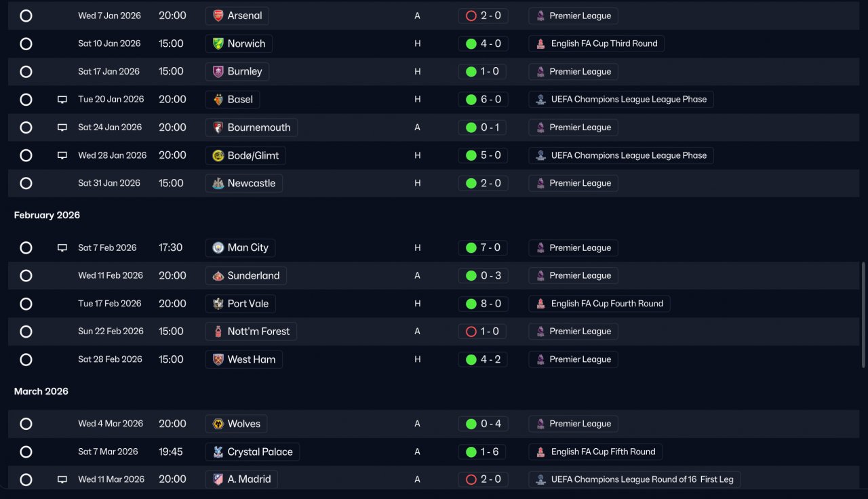Image resolution: width=868 pixels, height=499 pixels.
Task: Select the radio circle for Crystal Palace match
Action: 26,452
